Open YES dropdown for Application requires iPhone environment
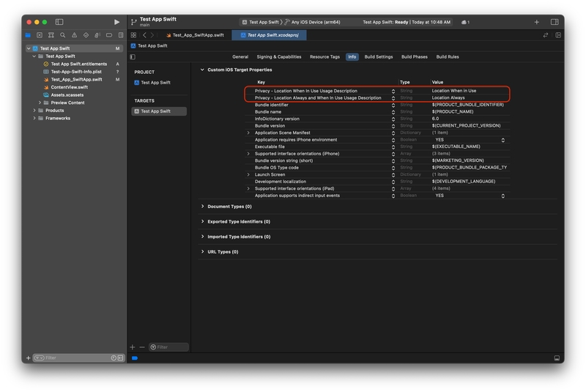The width and height of the screenshot is (586, 392). click(x=502, y=140)
